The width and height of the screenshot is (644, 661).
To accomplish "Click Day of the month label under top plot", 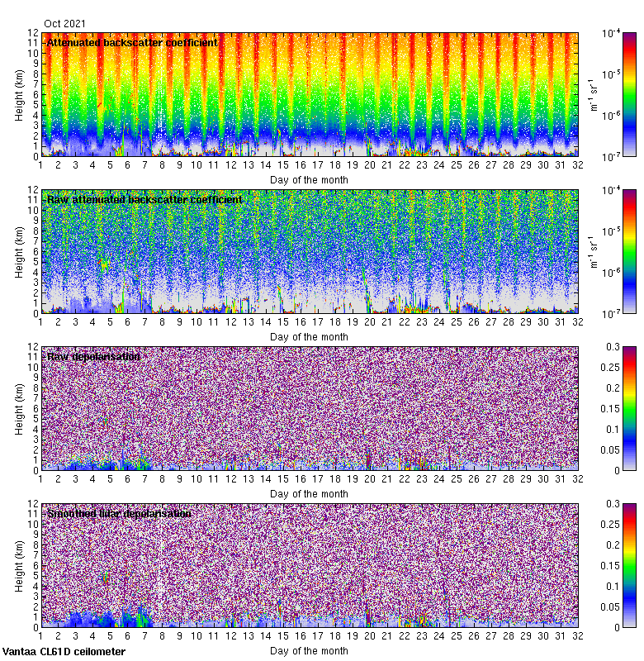I will point(309,179).
